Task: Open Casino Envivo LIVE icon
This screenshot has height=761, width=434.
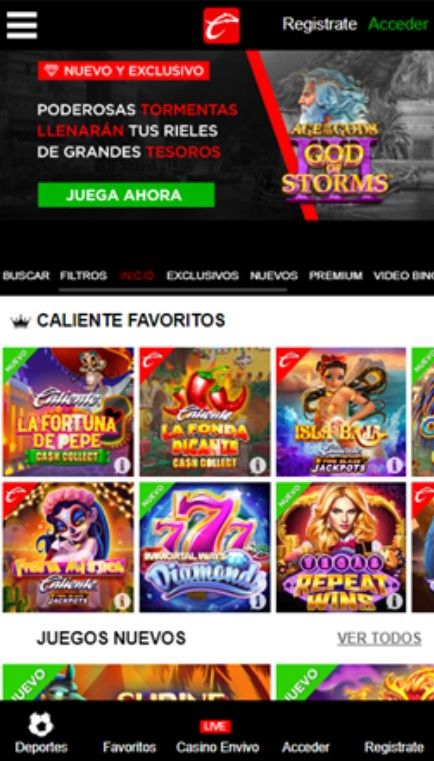Action: pyautogui.click(x=215, y=726)
